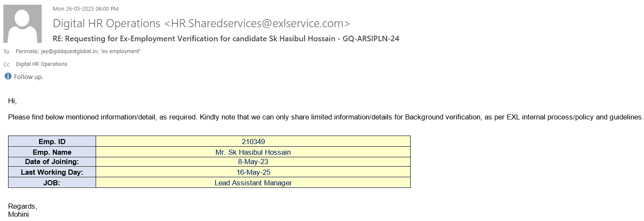644x221 pixels.
Task: Click the JOB: header cell
Action: click(x=52, y=183)
